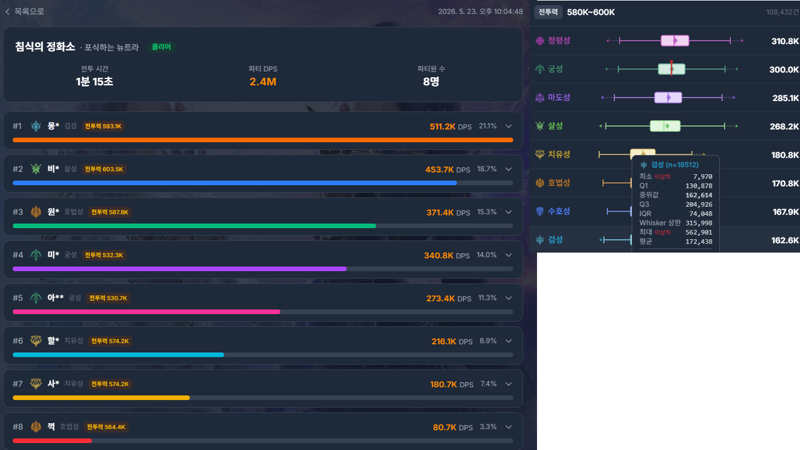800x450 pixels.
Task: Click the green 클리어 badge
Action: point(161,47)
